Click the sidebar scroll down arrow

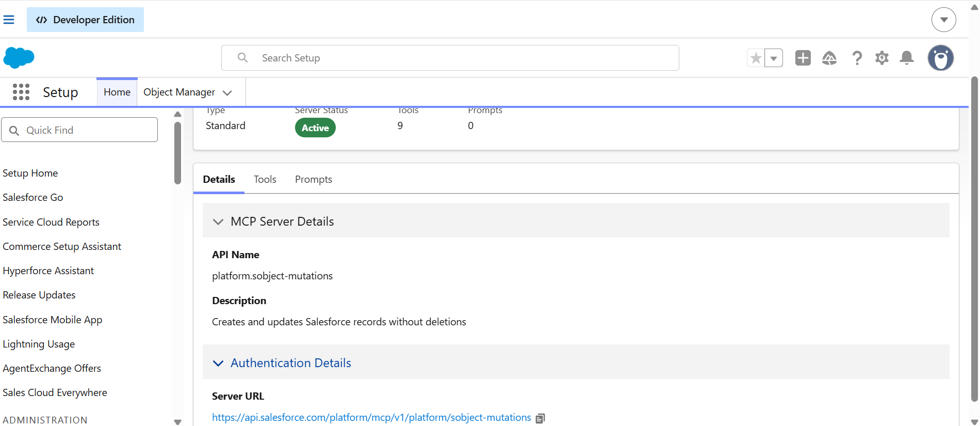point(177,422)
